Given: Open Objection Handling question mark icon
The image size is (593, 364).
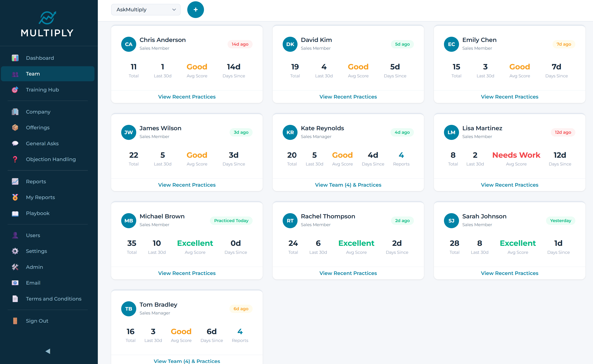Looking at the screenshot, I should pyautogui.click(x=15, y=159).
